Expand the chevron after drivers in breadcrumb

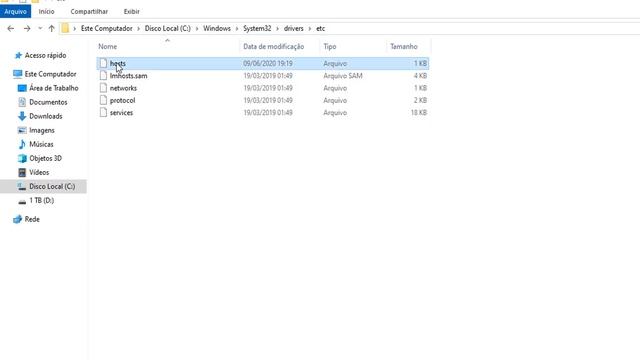(x=310, y=28)
